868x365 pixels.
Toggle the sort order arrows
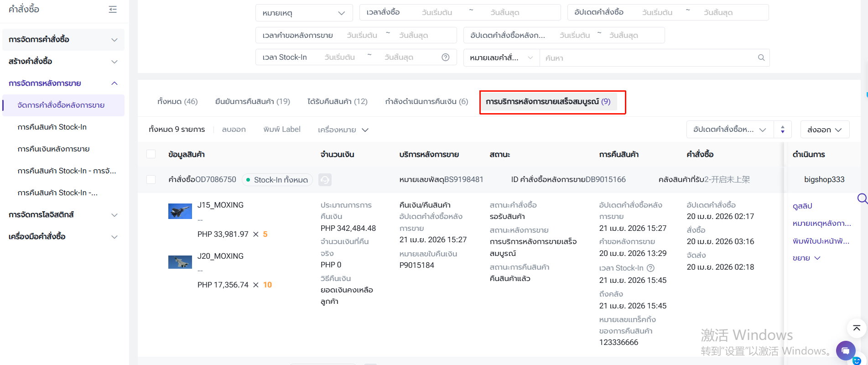click(782, 130)
